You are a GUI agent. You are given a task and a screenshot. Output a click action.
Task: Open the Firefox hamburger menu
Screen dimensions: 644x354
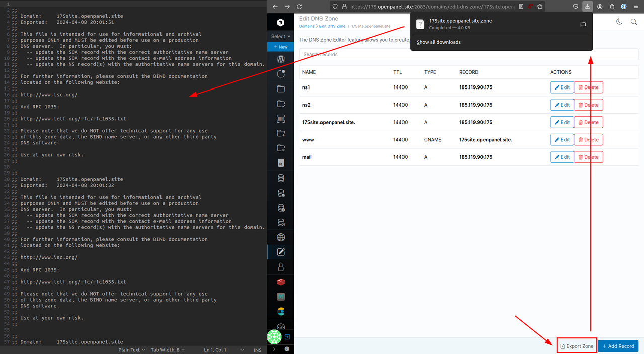(636, 7)
